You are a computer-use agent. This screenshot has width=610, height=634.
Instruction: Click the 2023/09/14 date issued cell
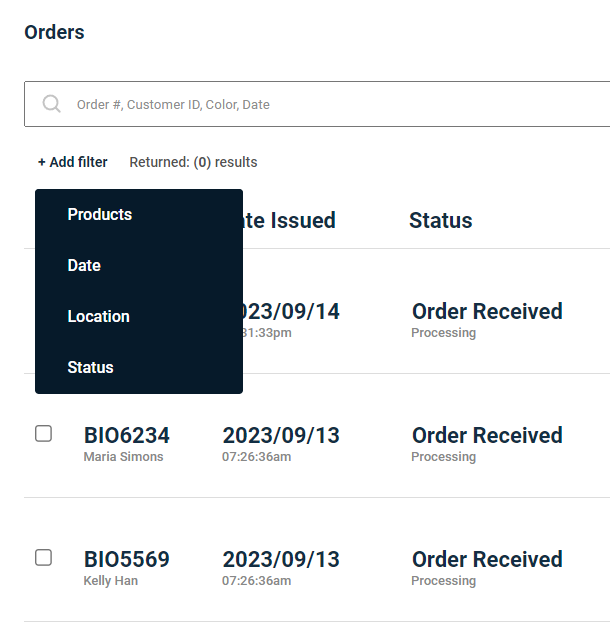click(290, 311)
